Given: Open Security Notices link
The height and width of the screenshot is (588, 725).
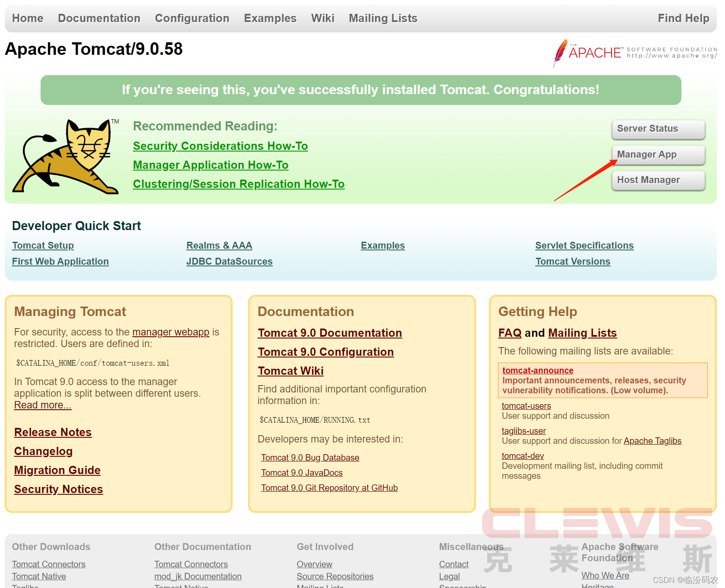Looking at the screenshot, I should [x=59, y=489].
